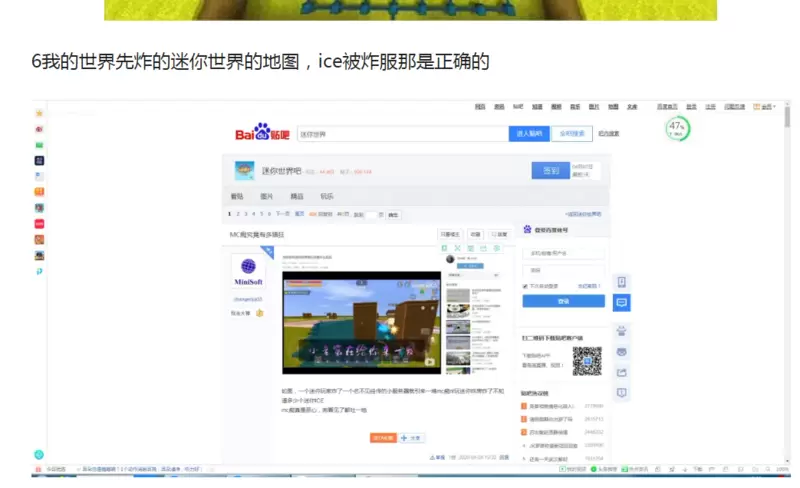
Task: Go to page 2 in pagination
Action: coord(238,214)
